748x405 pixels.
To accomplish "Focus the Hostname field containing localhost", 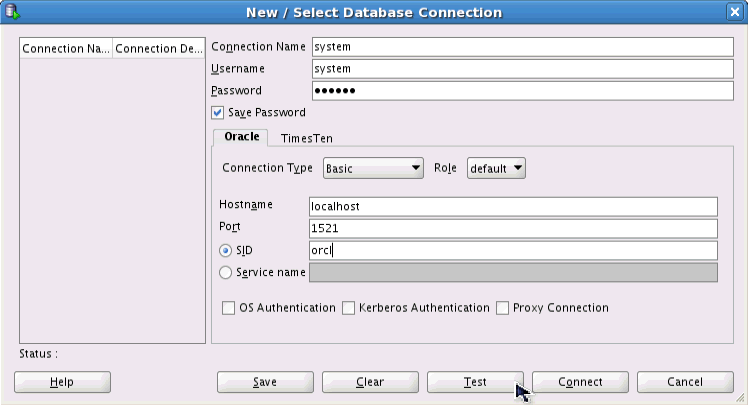I will 513,207.
